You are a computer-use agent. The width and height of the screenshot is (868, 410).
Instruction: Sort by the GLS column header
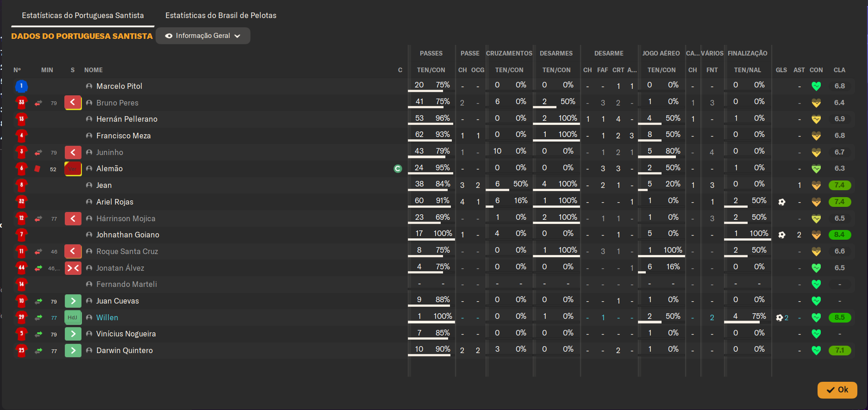(781, 70)
